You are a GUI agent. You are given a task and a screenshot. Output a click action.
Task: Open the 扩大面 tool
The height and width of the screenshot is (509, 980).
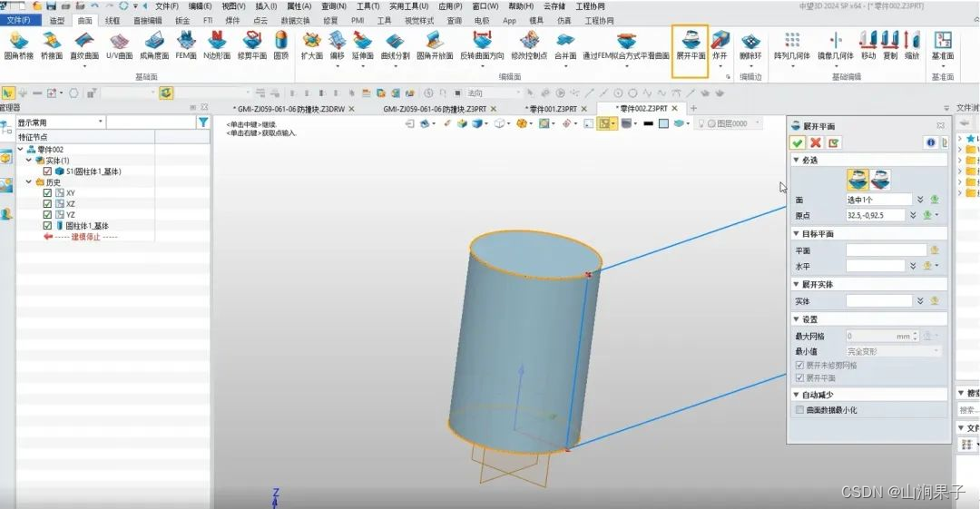[x=311, y=45]
